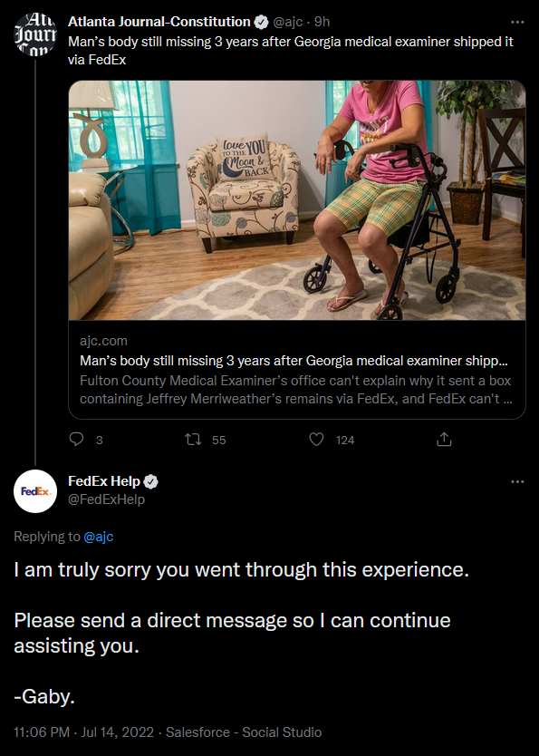
Task: Reply to the AJC tweet
Action: click(77, 439)
